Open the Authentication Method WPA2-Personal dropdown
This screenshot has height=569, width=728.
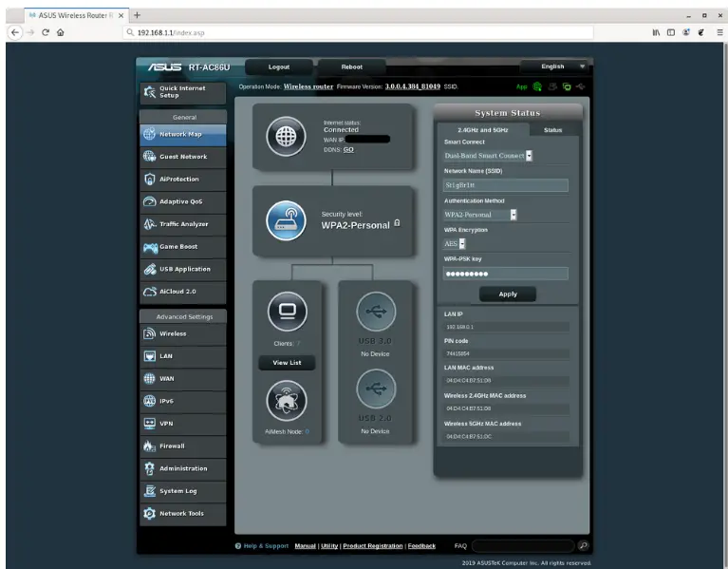pos(479,215)
